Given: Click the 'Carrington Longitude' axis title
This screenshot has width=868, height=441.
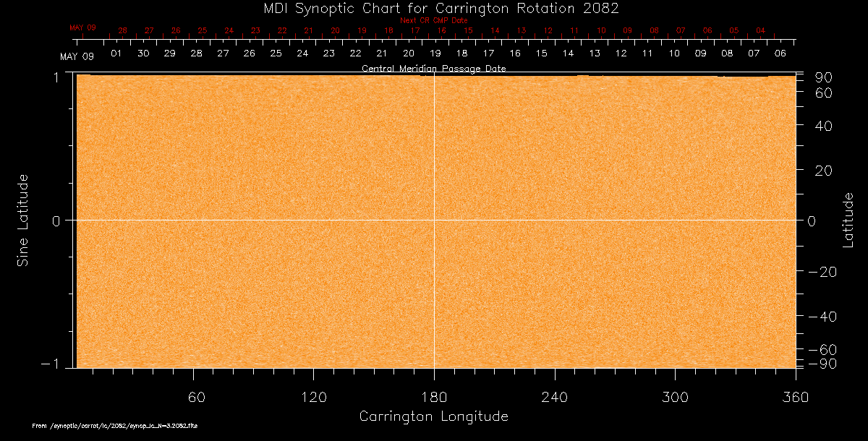Looking at the screenshot, I should [433, 417].
